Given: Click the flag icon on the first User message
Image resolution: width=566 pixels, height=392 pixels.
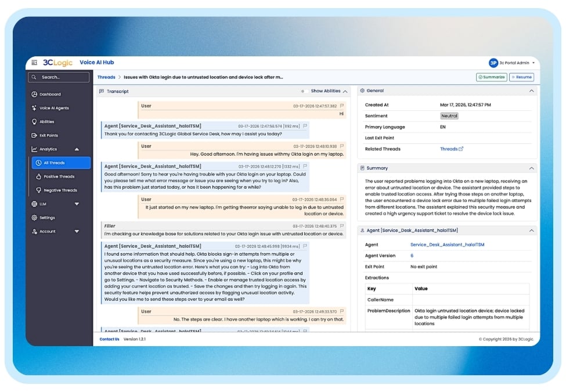Looking at the screenshot, I should click(x=343, y=106).
